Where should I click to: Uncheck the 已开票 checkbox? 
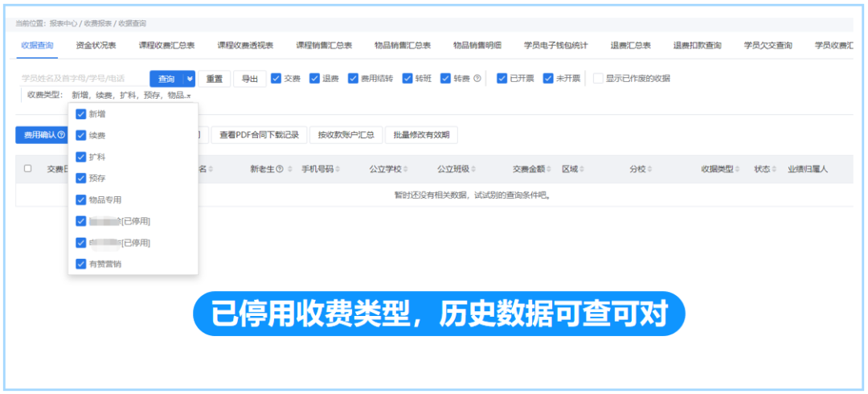(502, 79)
